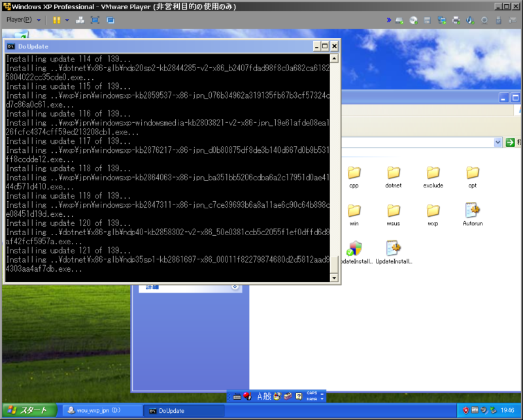This screenshot has height=420, width=523.
Task: Expand the power options arrow beside pause
Action: tap(67, 20)
